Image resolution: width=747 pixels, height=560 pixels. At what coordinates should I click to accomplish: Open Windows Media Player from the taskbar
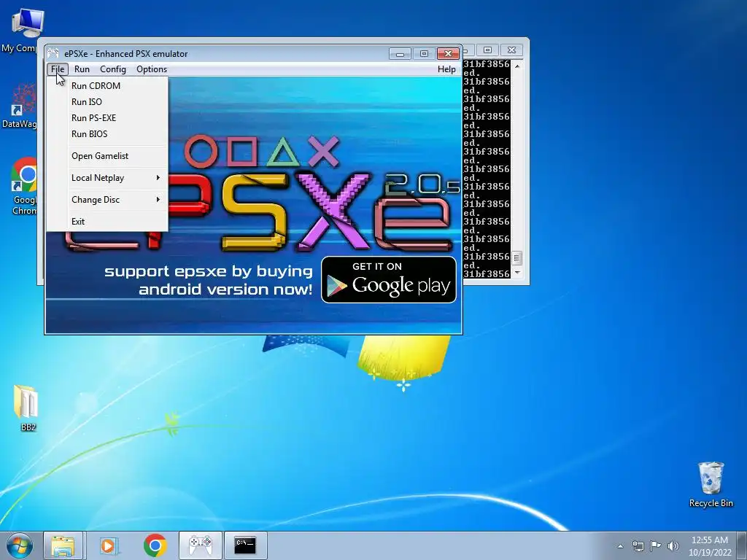(109, 545)
